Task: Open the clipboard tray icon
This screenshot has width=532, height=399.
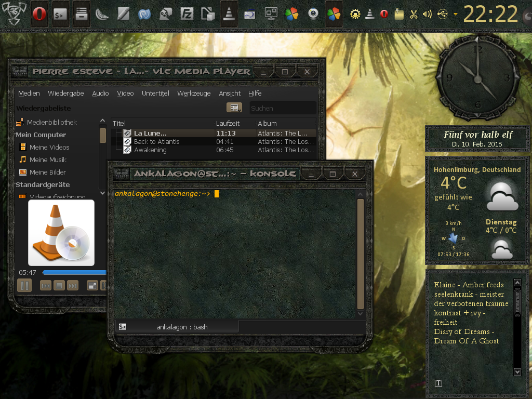Action: 399,14
